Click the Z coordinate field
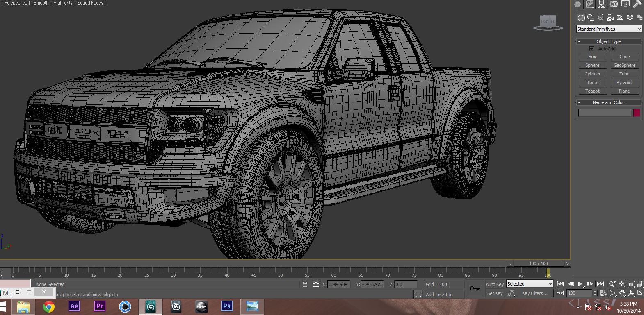Viewport: 644px width, 315px height. click(x=406, y=284)
